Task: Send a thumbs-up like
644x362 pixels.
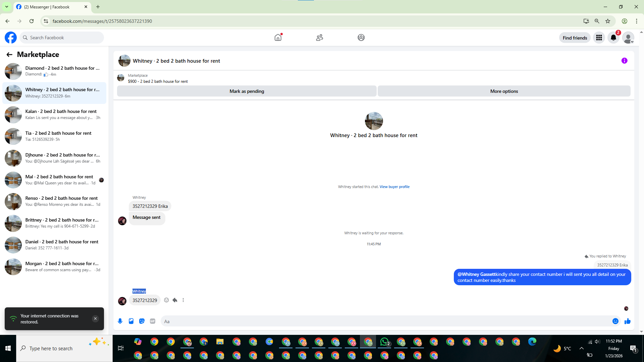Action: [x=627, y=321]
